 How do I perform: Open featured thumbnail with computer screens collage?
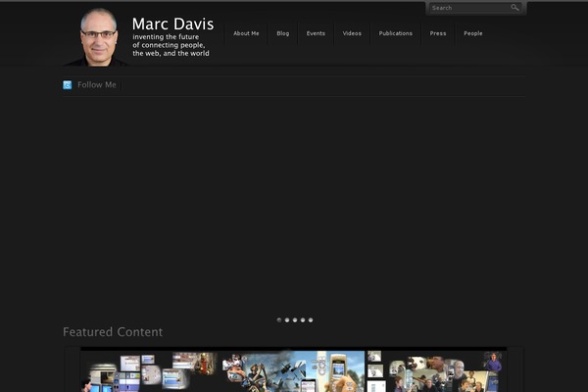coord(150,371)
